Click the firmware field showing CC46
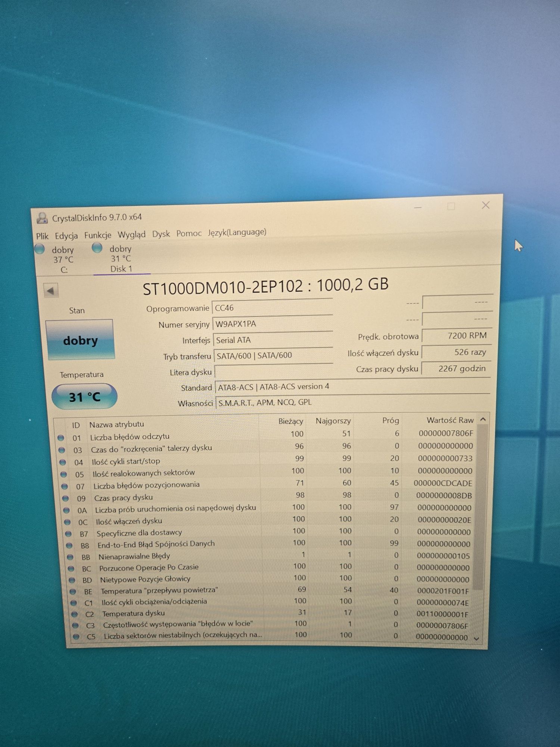 pos(272,307)
